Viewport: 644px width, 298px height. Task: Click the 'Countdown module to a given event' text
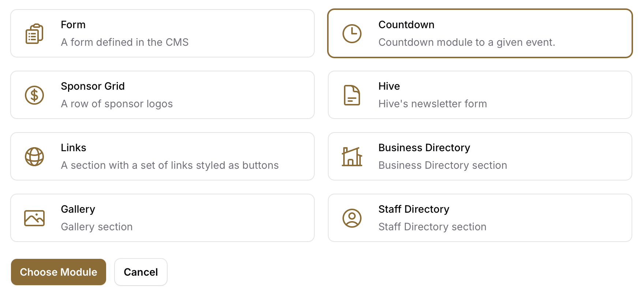[467, 42]
